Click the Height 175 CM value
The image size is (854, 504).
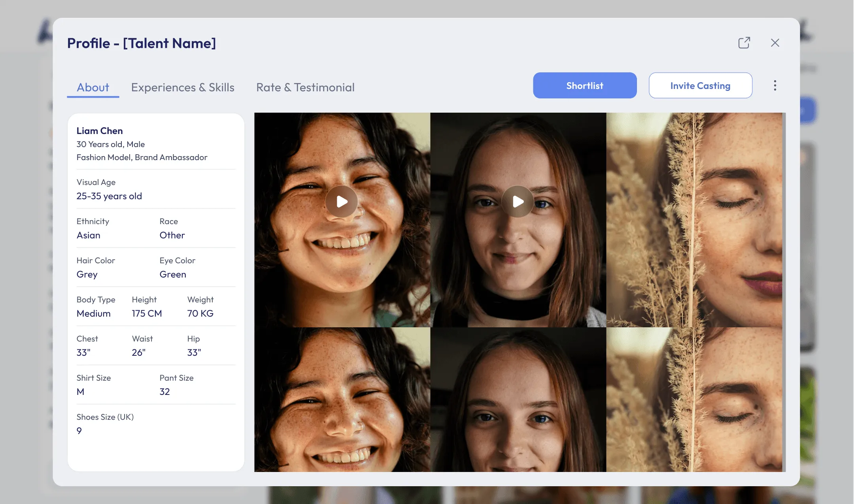pos(147,313)
